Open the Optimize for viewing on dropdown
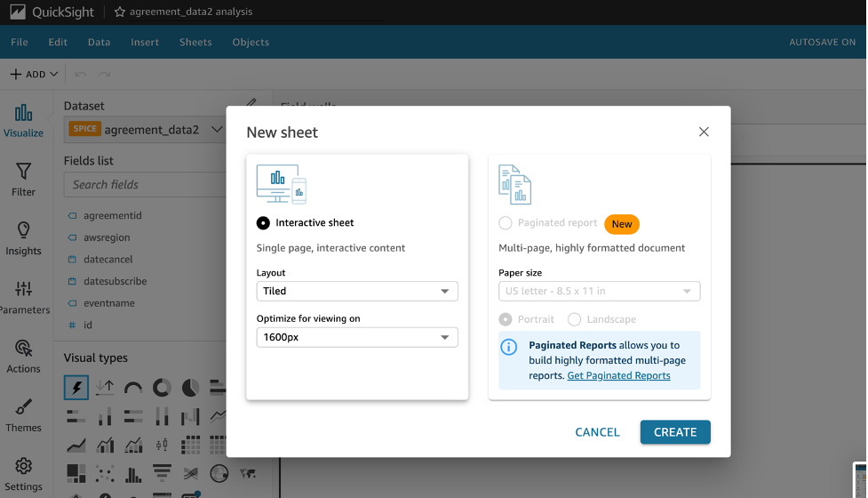 click(x=357, y=337)
